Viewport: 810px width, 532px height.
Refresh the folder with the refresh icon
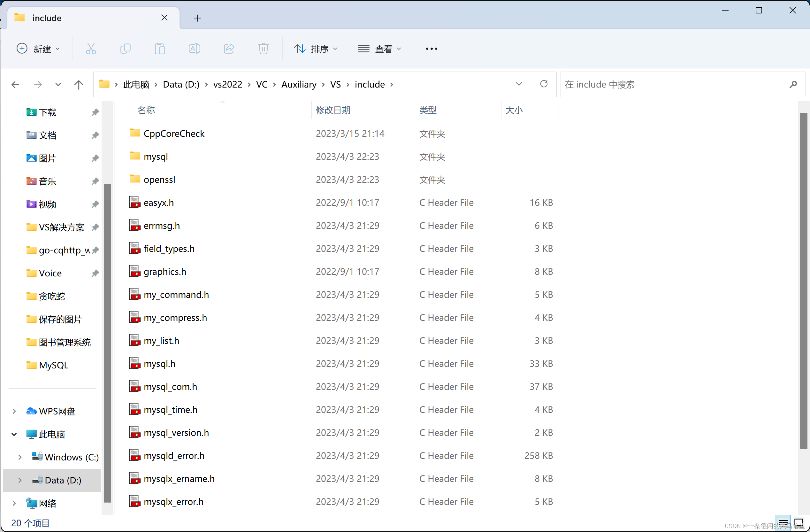click(x=544, y=84)
